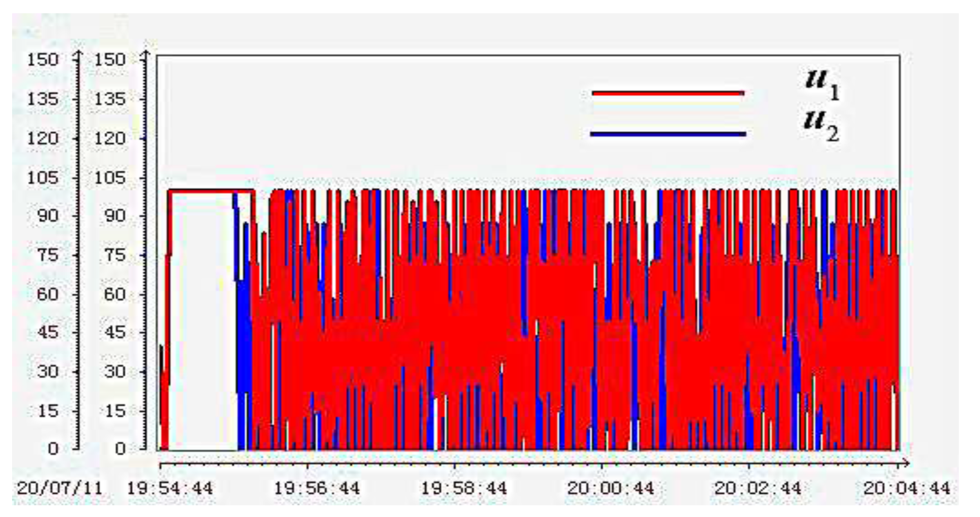This screenshot has height=517, width=980.
Task: Click the outer axis 150 label
Action: (43, 60)
